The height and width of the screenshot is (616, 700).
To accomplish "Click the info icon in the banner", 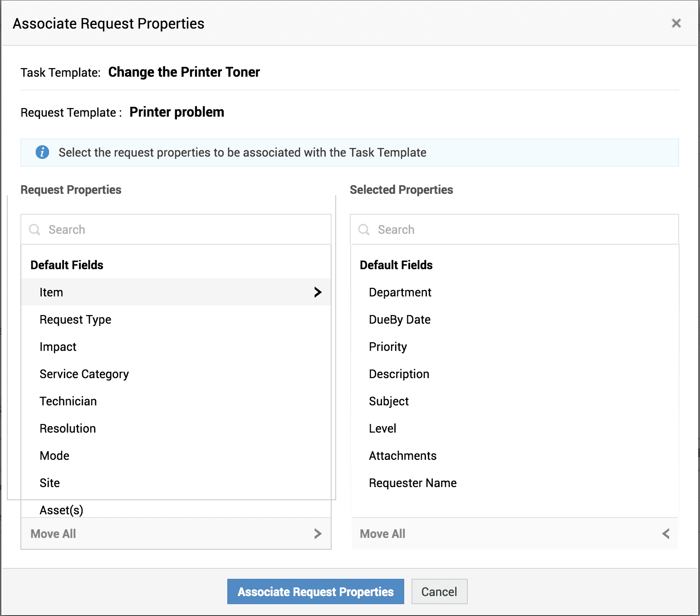I will click(x=42, y=153).
